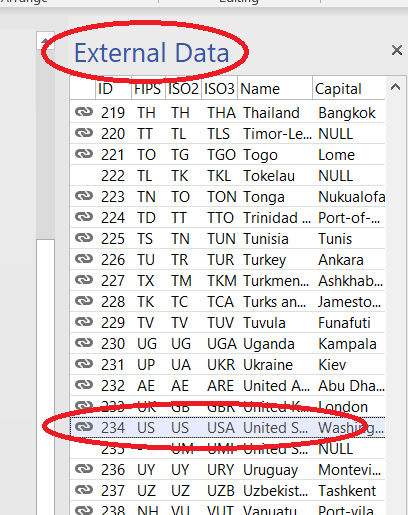Click the link icon in the Turkey row
The image size is (408, 515).
click(x=84, y=259)
